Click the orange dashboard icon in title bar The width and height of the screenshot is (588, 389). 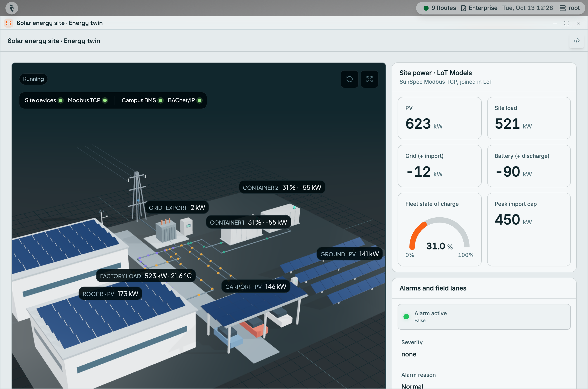[9, 23]
